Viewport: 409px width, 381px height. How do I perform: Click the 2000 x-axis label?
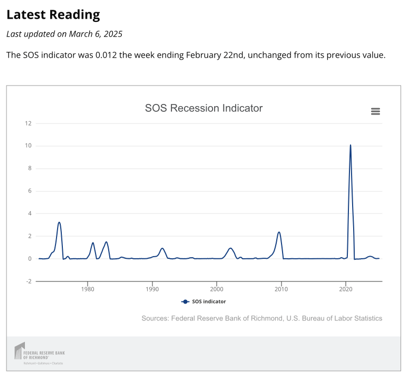click(217, 289)
